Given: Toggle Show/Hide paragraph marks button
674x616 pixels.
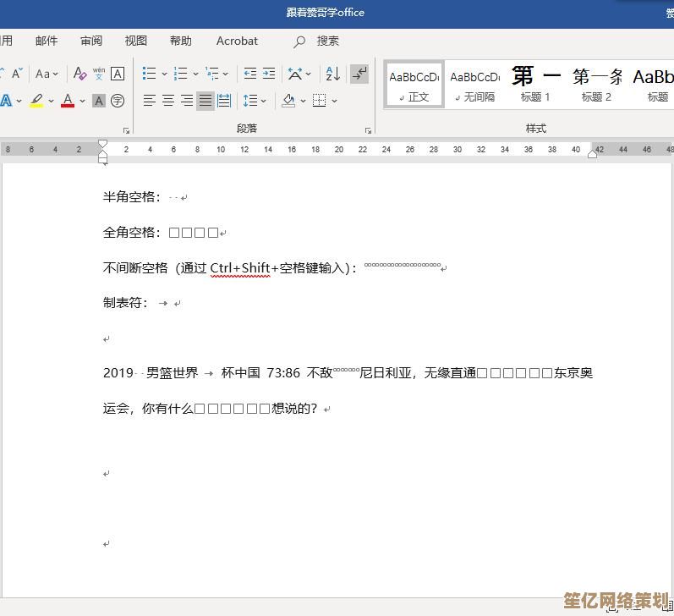Looking at the screenshot, I should (x=359, y=74).
